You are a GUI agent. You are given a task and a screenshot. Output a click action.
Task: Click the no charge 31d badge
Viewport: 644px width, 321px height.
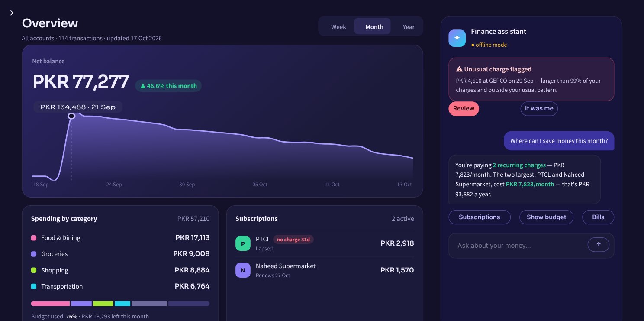[293, 239]
